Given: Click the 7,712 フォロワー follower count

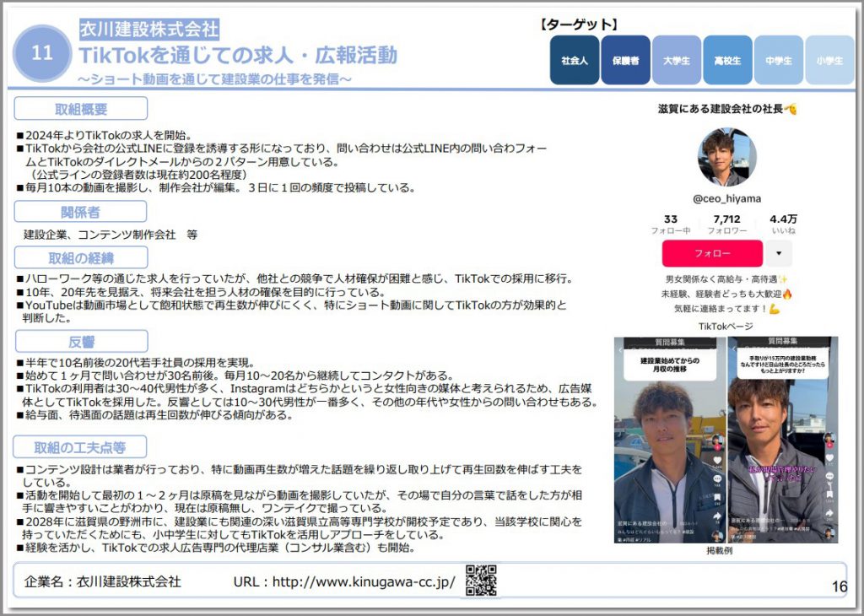Looking at the screenshot, I should click(x=726, y=224).
